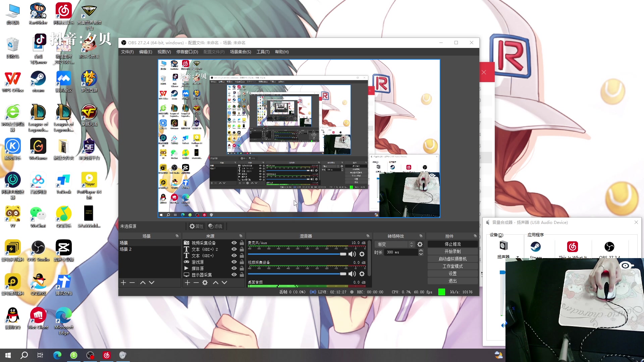
Task: Open the 渐变 transition dropdown
Action: (395, 244)
